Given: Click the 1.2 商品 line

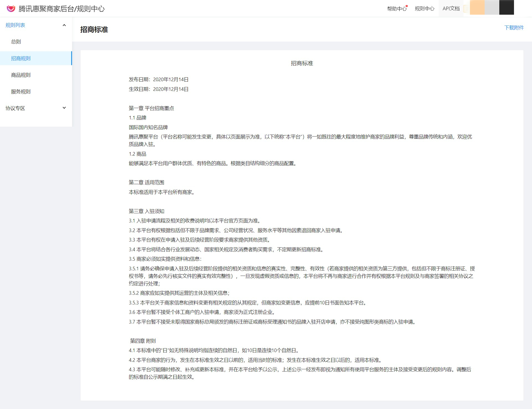Looking at the screenshot, I should click(x=137, y=154).
